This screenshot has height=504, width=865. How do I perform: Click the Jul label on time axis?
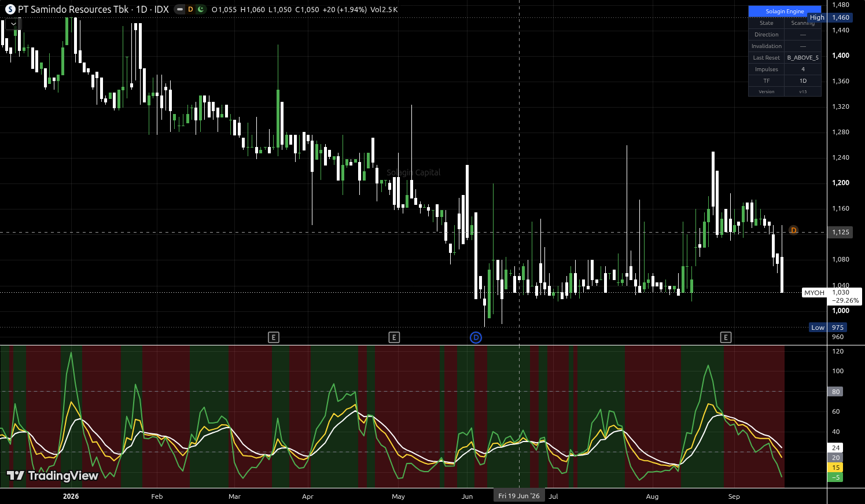coord(554,496)
